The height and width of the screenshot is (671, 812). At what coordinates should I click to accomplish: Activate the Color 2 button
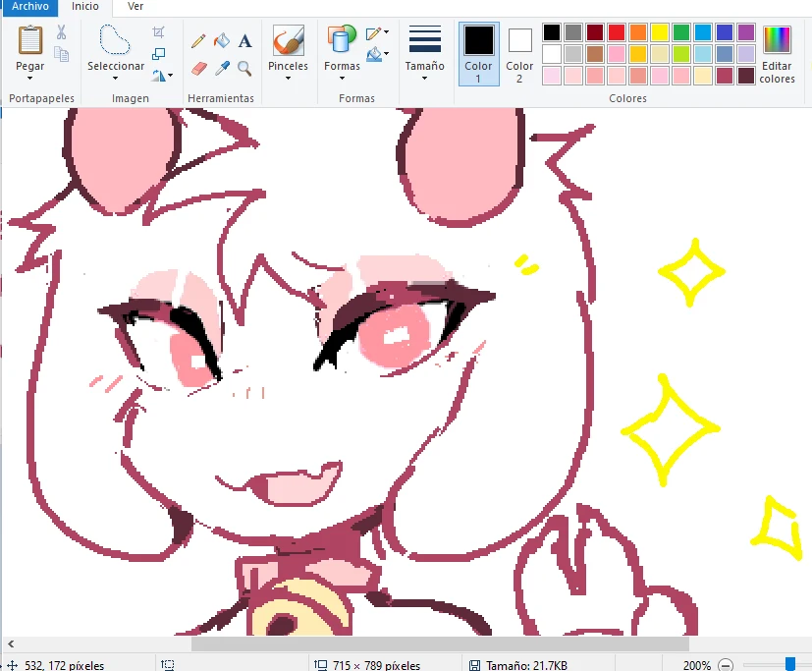[519, 54]
